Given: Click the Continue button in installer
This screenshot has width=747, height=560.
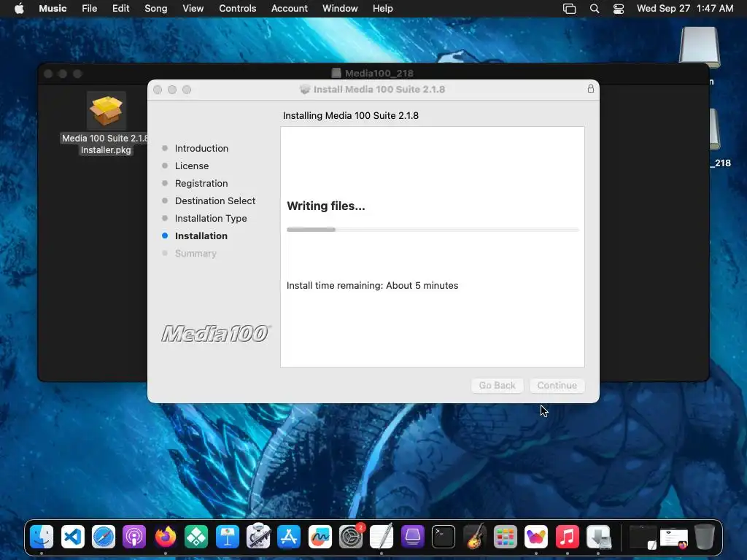Looking at the screenshot, I should pos(557,385).
